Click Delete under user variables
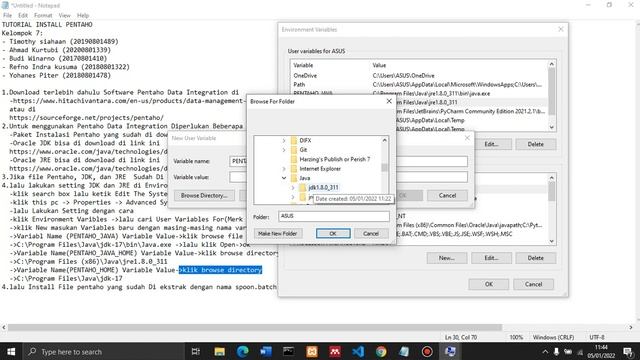This screenshot has height=360, width=640. pyautogui.click(x=536, y=144)
